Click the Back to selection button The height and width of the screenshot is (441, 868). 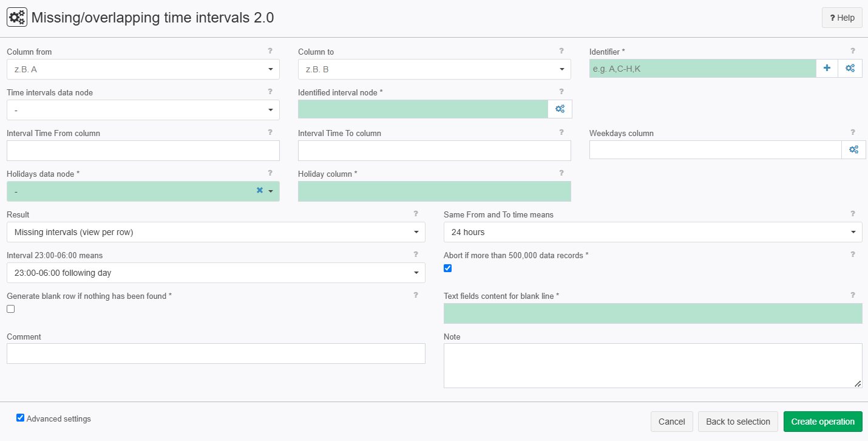738,422
